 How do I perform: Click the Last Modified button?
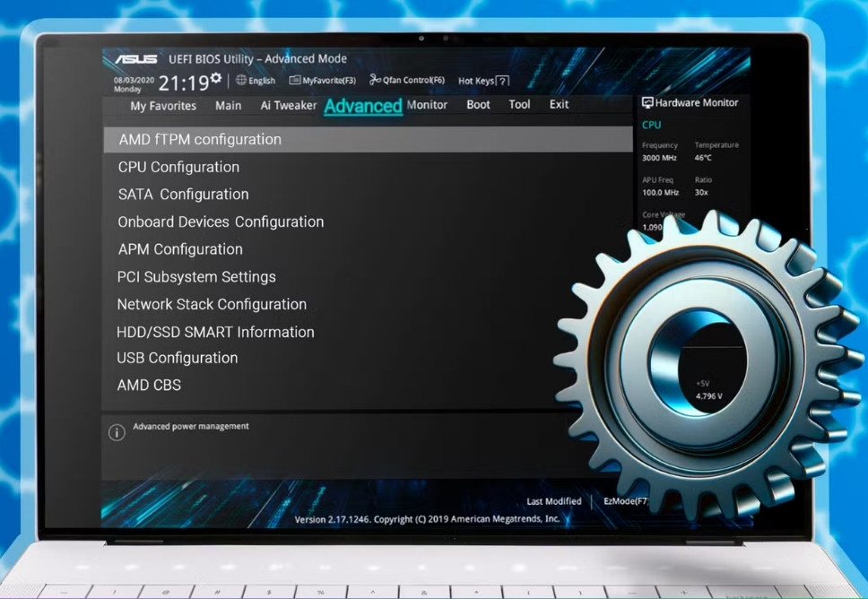click(x=553, y=501)
